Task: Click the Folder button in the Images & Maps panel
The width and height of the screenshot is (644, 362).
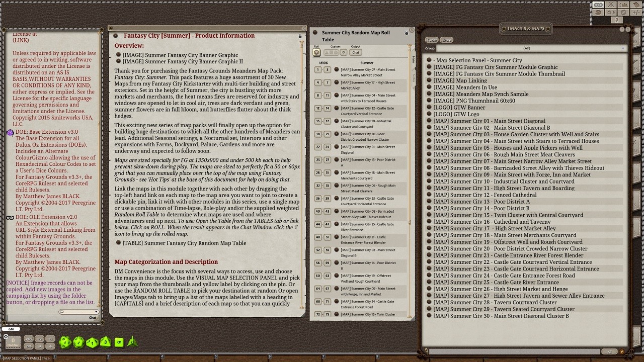Action: [432, 40]
